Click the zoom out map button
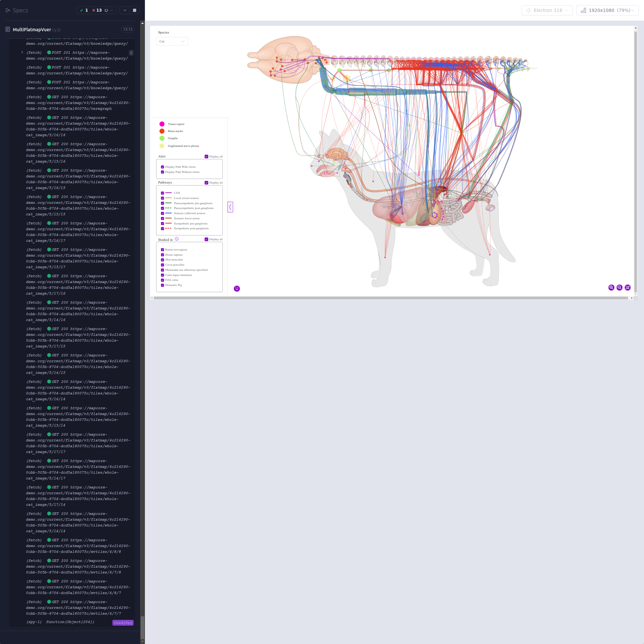The height and width of the screenshot is (644, 644). [x=619, y=287]
